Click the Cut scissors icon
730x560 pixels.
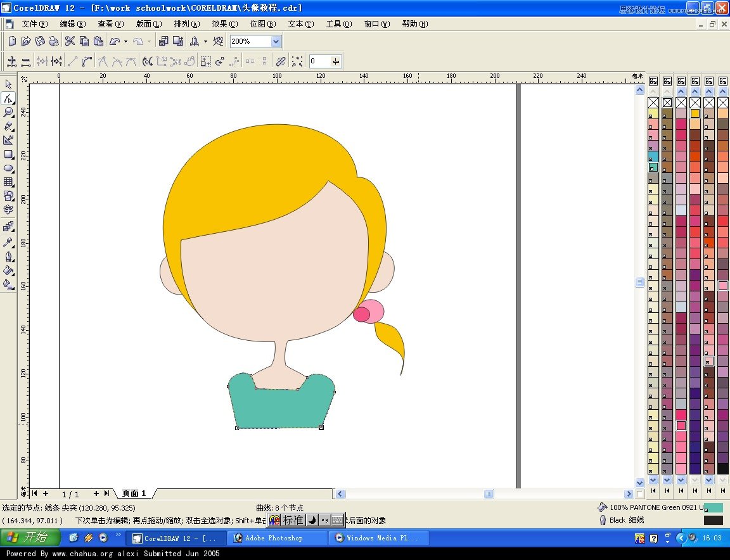coord(70,41)
